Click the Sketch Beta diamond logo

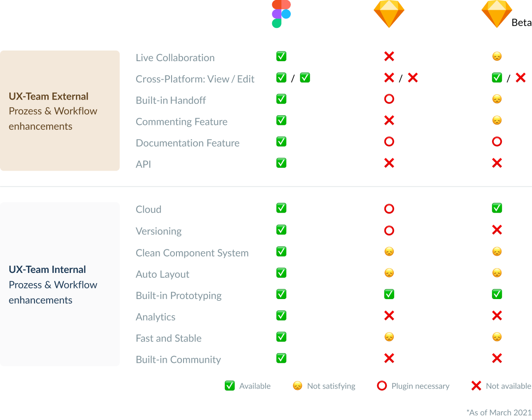pyautogui.click(x=497, y=14)
